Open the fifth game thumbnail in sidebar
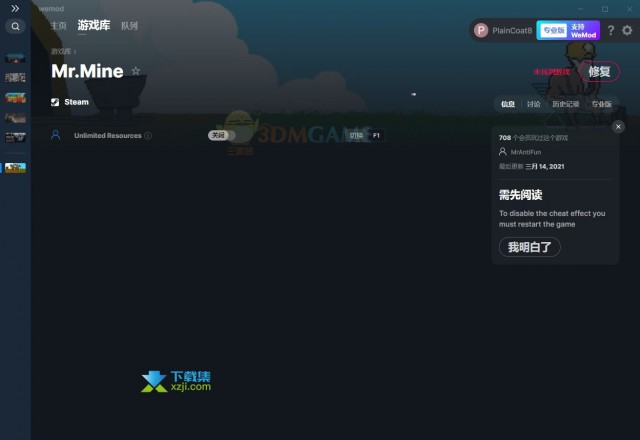The width and height of the screenshot is (640, 440). point(15,138)
